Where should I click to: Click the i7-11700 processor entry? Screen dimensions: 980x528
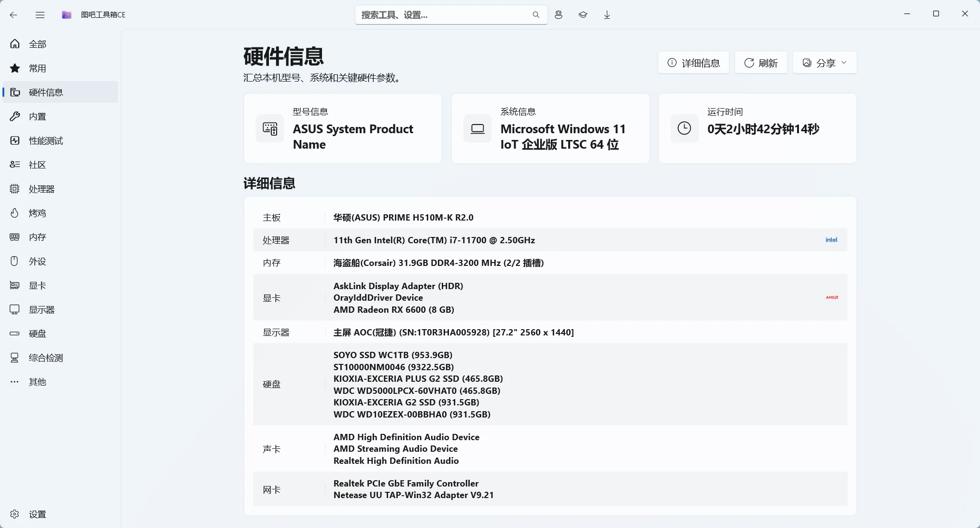[x=434, y=240]
